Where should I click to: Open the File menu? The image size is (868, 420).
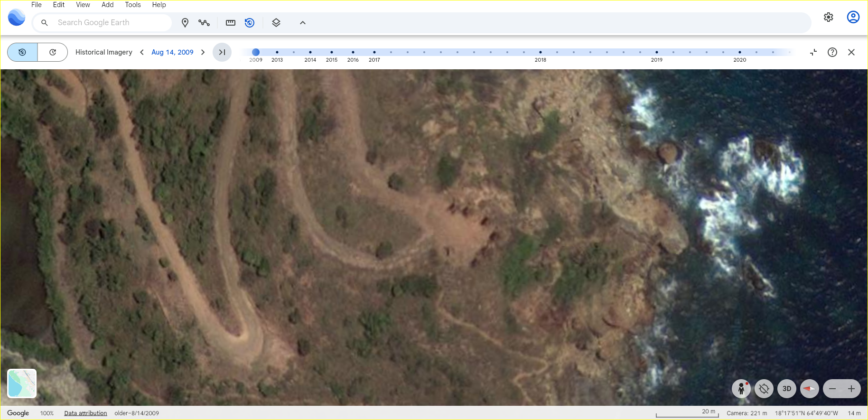point(37,5)
